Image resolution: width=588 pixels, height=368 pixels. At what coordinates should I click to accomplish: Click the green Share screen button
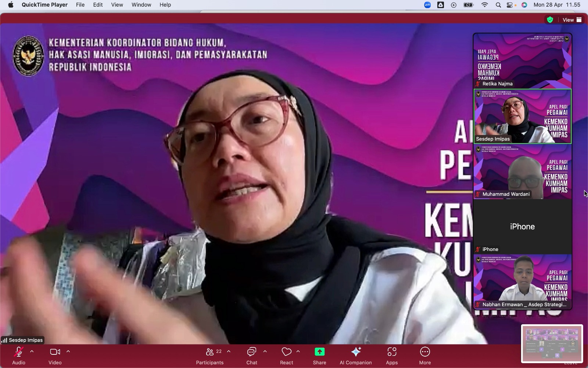(x=319, y=352)
